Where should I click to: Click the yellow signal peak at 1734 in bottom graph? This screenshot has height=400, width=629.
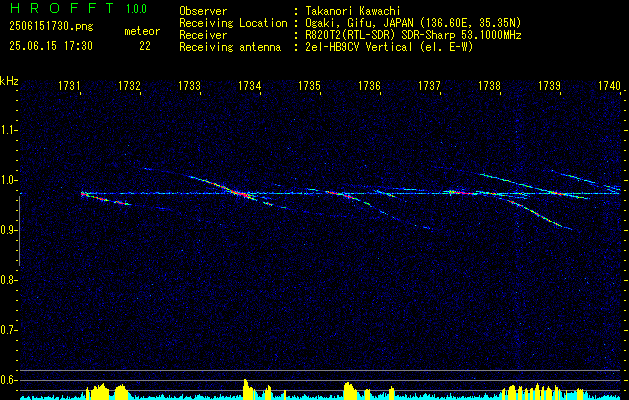point(246,388)
